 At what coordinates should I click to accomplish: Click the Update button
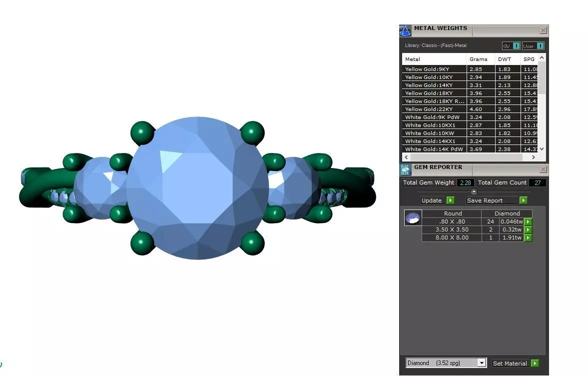(432, 200)
